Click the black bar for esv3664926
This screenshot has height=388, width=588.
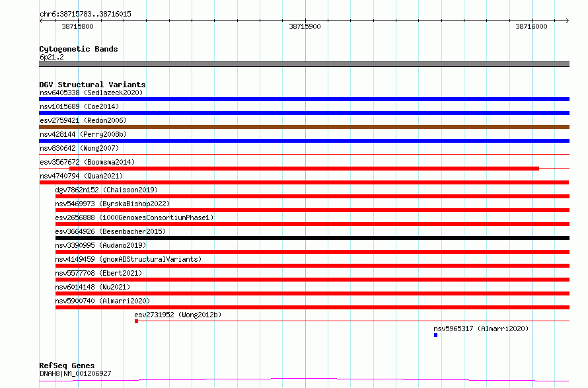coord(312,238)
